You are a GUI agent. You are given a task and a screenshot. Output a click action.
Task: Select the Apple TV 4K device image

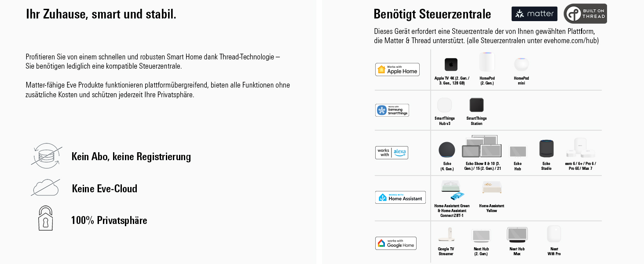coord(451,65)
